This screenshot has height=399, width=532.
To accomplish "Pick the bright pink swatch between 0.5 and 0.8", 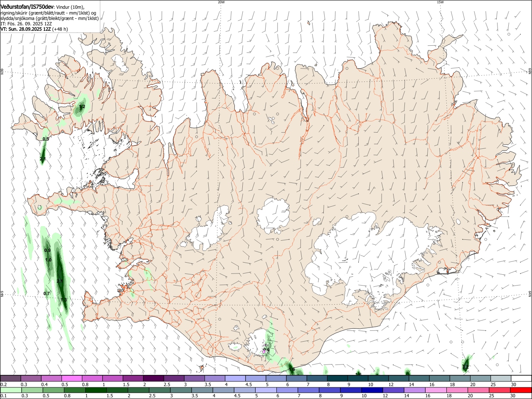I will (71, 378).
